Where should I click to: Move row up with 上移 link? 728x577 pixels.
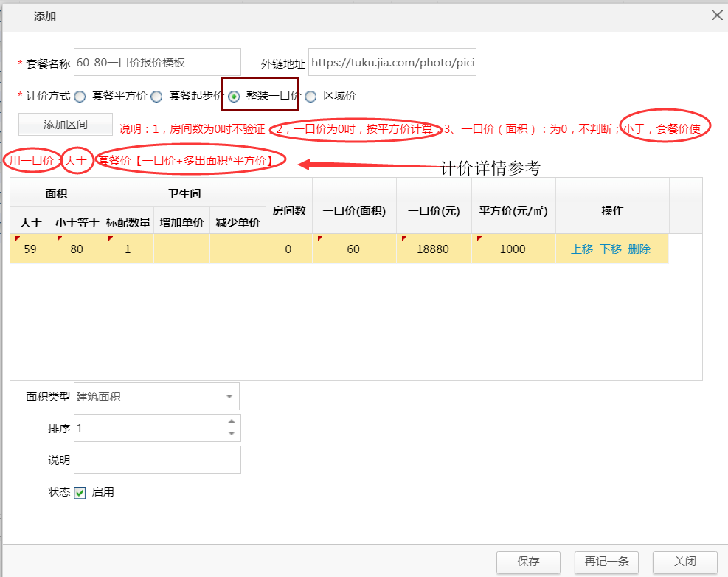581,249
